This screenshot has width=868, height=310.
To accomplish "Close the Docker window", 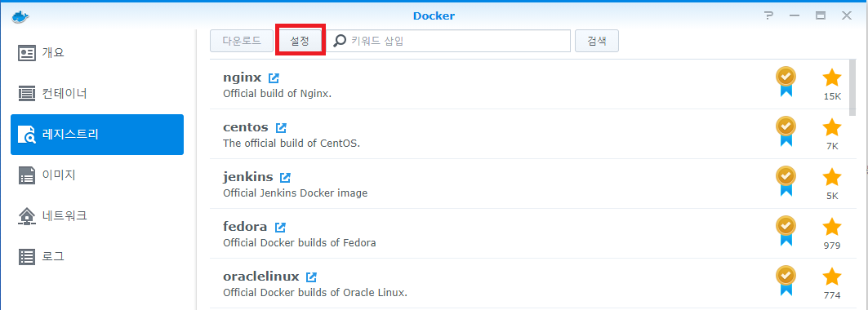I will pos(847,16).
